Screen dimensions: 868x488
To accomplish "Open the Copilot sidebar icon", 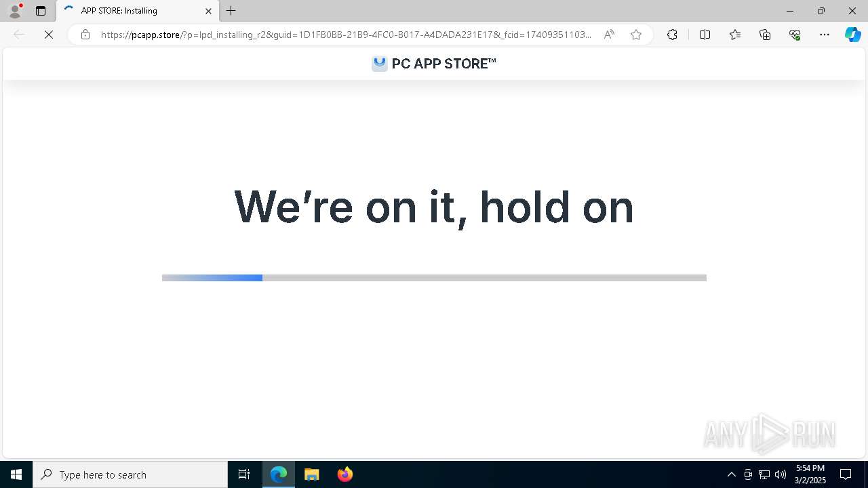I will coord(853,35).
